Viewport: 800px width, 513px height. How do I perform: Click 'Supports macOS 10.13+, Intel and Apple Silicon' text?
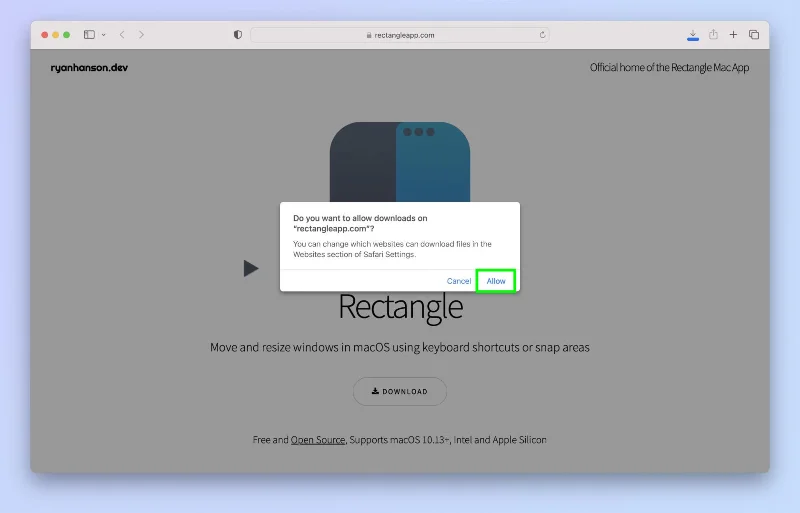[448, 439]
